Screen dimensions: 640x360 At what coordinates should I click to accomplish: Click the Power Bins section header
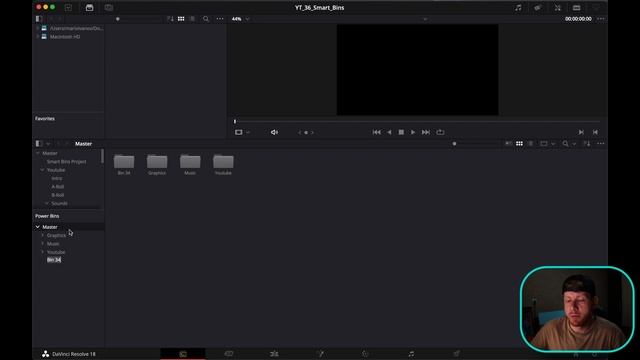47,216
